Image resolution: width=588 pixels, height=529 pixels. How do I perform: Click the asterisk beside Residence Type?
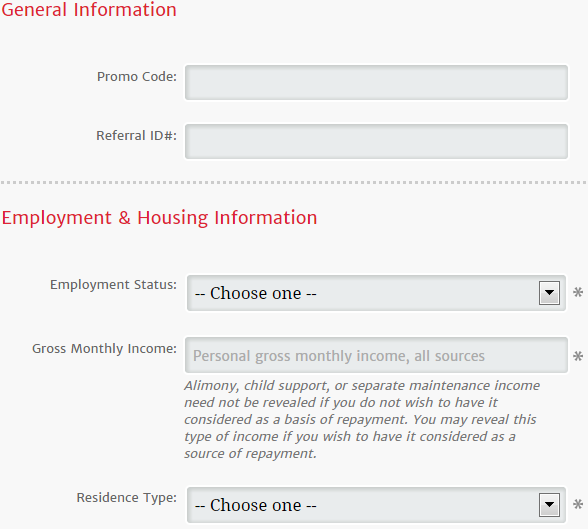click(578, 504)
